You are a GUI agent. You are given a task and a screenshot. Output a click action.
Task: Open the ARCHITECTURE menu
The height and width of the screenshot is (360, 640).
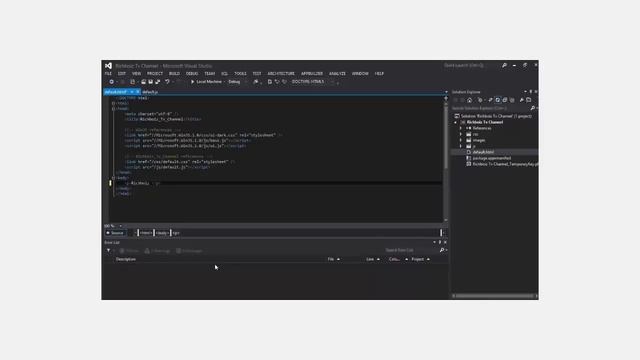tap(281, 73)
